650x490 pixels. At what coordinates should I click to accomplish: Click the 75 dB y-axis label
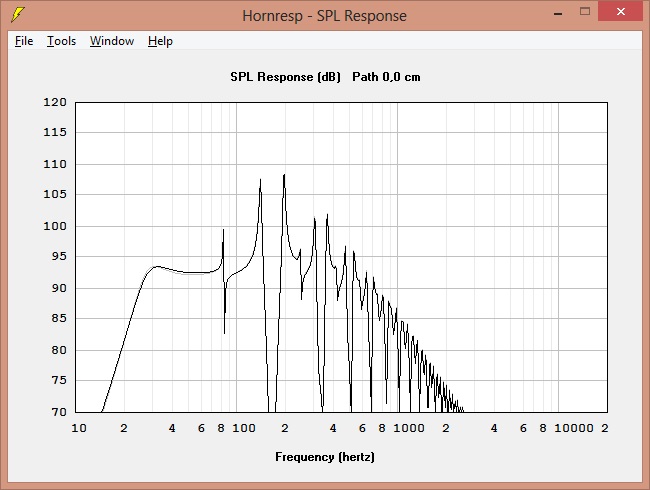click(59, 380)
